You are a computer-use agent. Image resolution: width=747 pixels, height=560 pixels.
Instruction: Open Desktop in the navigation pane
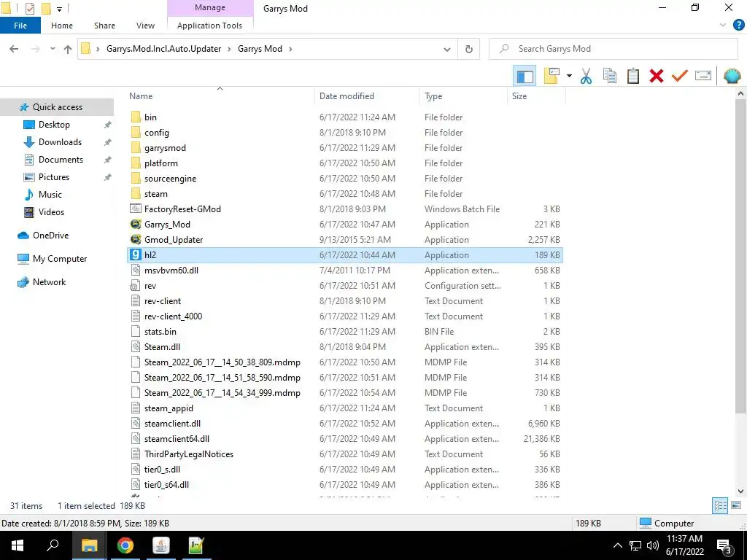(54, 125)
